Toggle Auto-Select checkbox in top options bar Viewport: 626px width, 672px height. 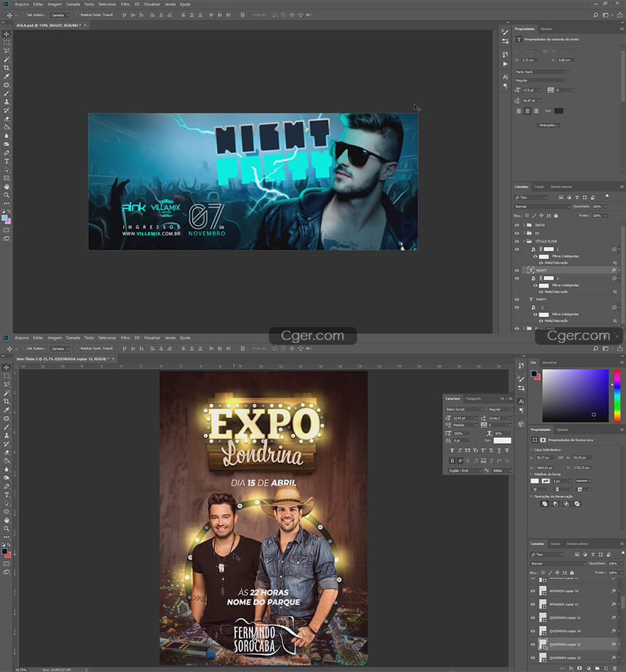coord(25,14)
